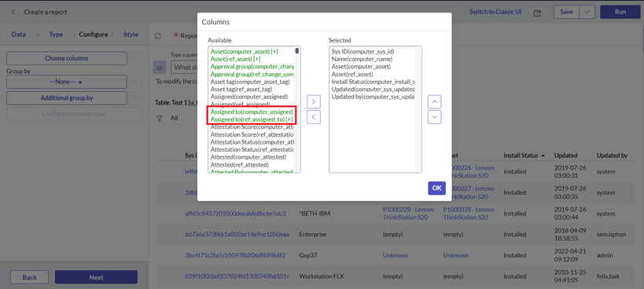
Task: Click the Additional group by button
Action: tap(67, 98)
